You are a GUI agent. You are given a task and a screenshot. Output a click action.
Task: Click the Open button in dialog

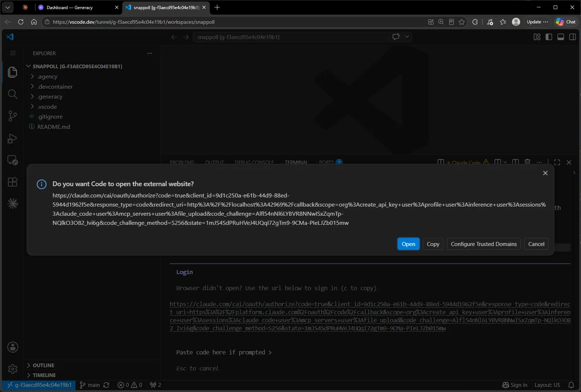(x=408, y=244)
